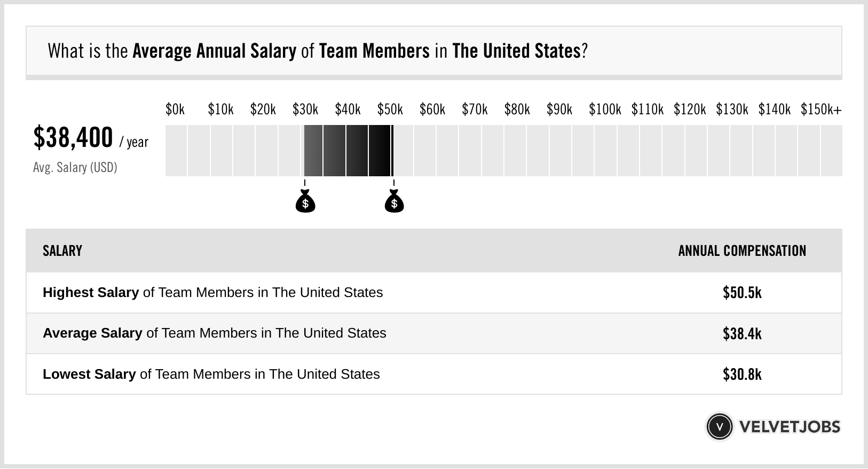Click the Average Salary of Team Members row

tap(215, 333)
